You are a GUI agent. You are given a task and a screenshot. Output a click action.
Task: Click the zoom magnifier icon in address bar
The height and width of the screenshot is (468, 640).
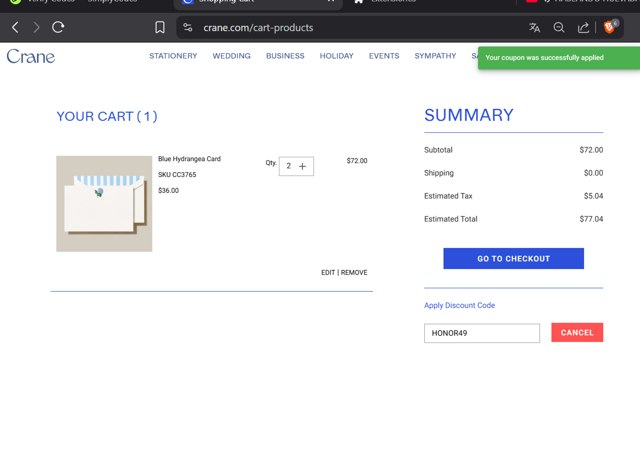tap(559, 27)
